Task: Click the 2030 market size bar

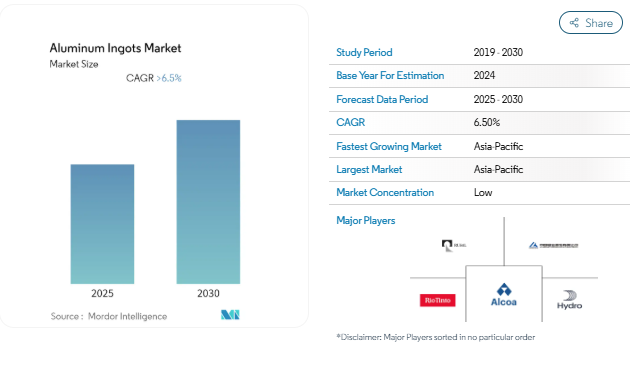Action: 208,202
